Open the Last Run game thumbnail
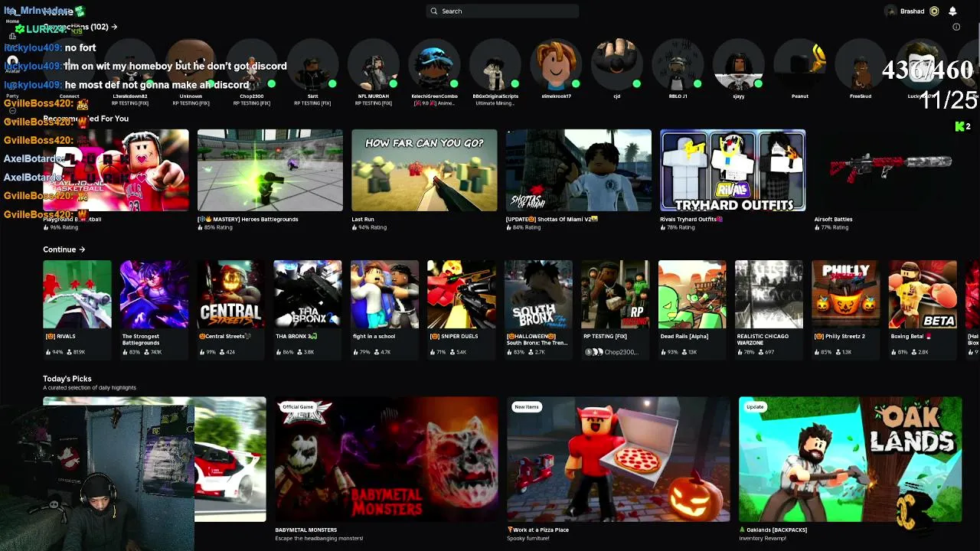 coord(424,170)
